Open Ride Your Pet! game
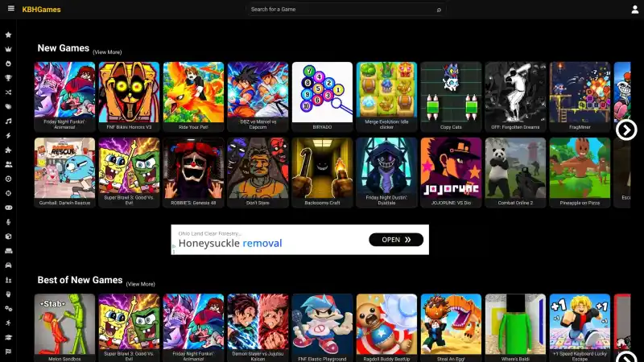Image resolution: width=644 pixels, height=362 pixels. tap(193, 97)
